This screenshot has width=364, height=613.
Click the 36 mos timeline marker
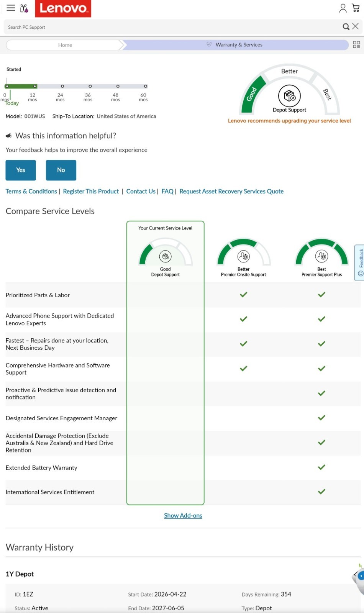pyautogui.click(x=90, y=86)
